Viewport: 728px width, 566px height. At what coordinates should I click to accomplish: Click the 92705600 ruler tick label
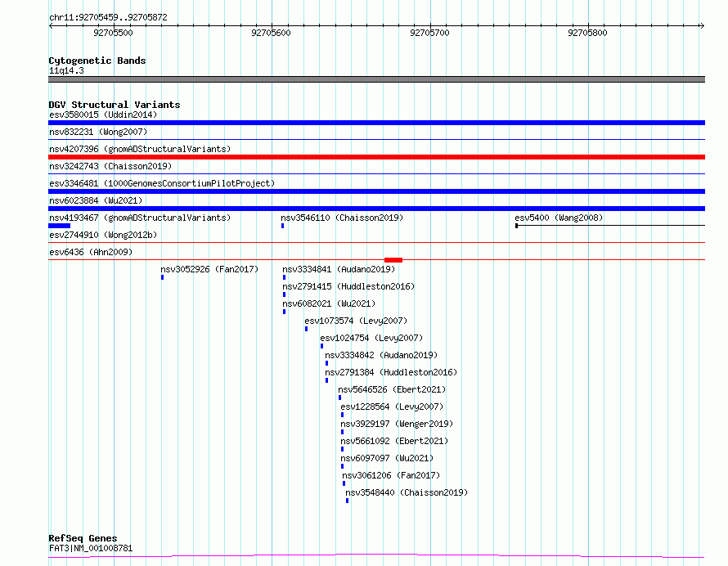coord(271,33)
